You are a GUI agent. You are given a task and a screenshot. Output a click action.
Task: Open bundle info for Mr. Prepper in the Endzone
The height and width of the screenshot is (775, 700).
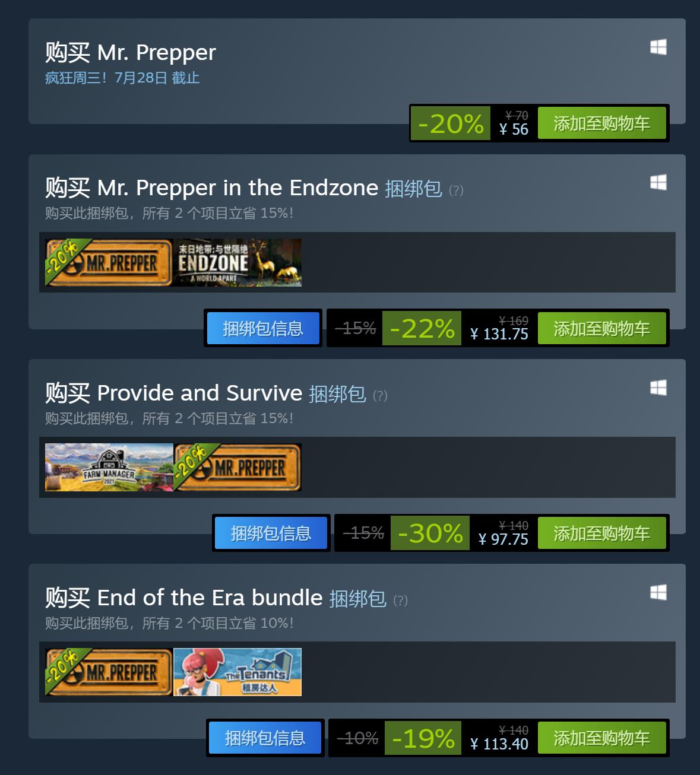pos(263,328)
